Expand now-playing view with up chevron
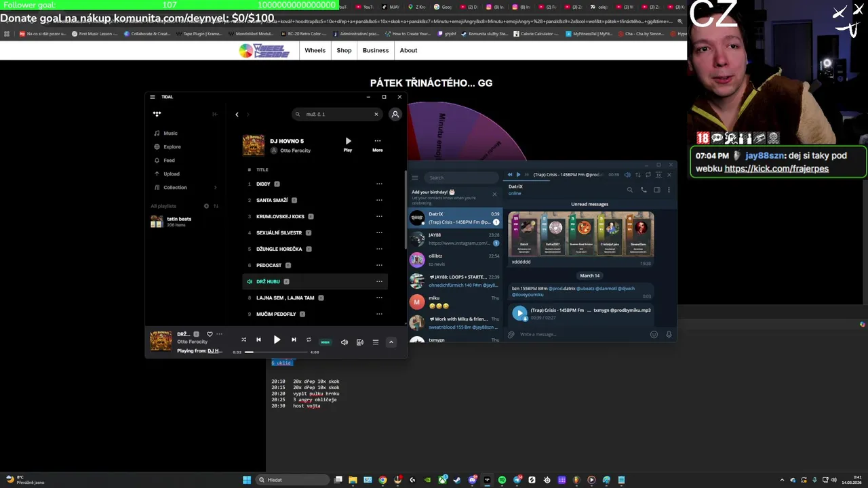The image size is (868, 488). [391, 342]
